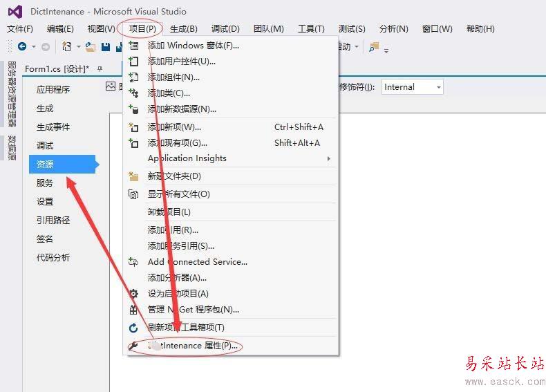Image resolution: width=546 pixels, height=392 pixels.
Task: Click the Show All Files icon
Action: tap(133, 194)
